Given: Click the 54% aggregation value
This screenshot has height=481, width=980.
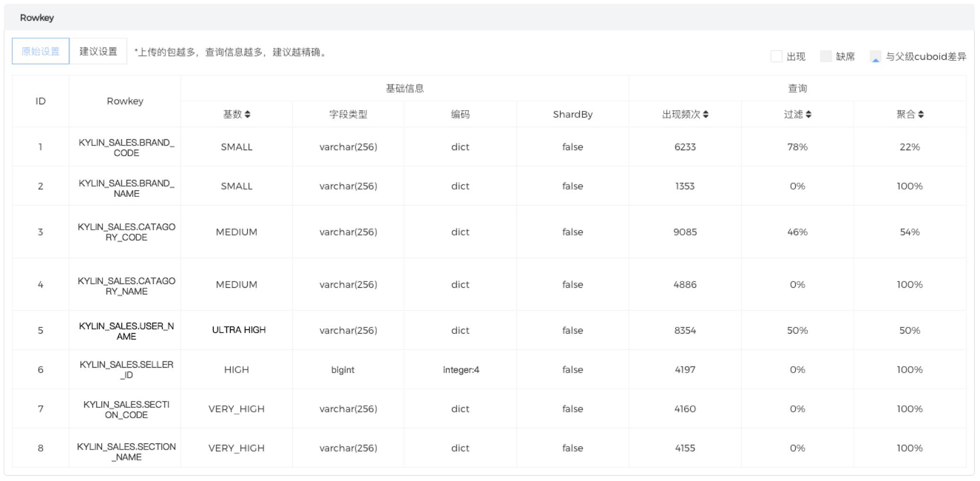Looking at the screenshot, I should pos(909,232).
